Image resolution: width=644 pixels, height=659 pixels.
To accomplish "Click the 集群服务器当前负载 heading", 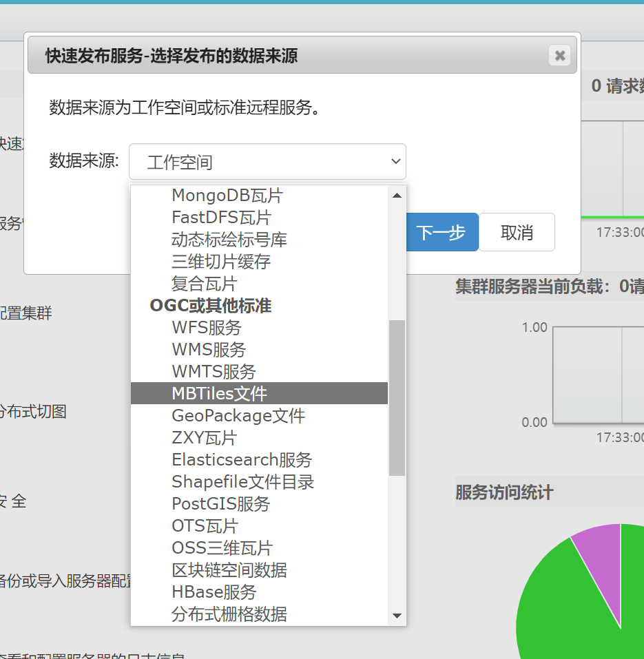I will pos(550,286).
